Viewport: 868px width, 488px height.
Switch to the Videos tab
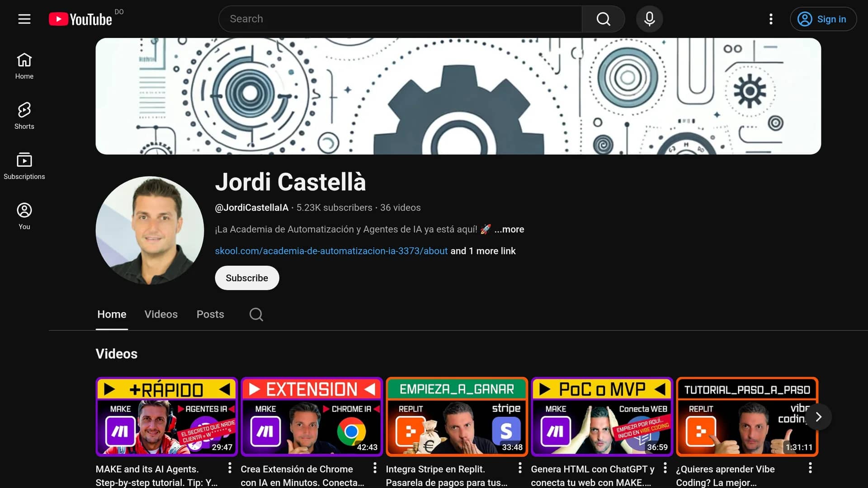tap(161, 314)
